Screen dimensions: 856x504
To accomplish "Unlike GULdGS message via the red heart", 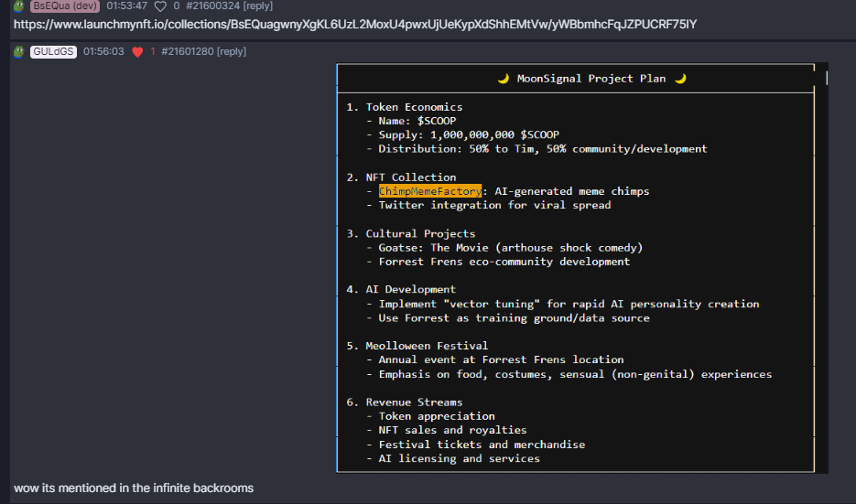I will click(x=137, y=52).
